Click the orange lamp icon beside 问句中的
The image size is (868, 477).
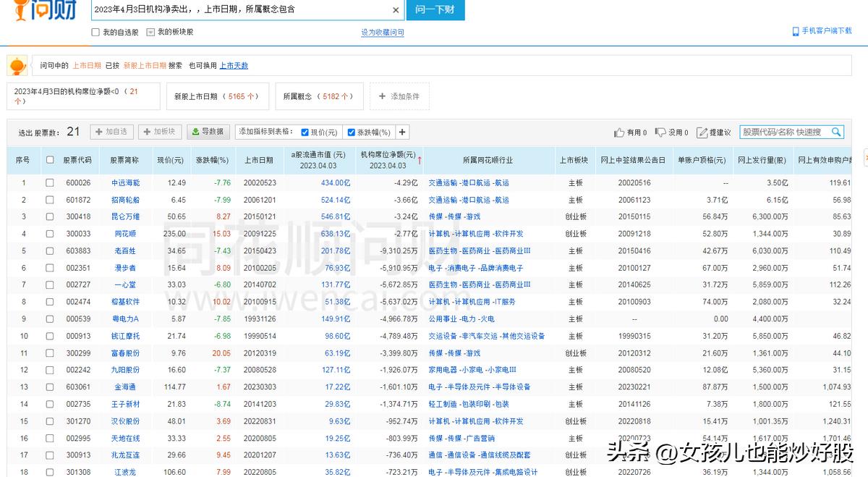[17, 65]
